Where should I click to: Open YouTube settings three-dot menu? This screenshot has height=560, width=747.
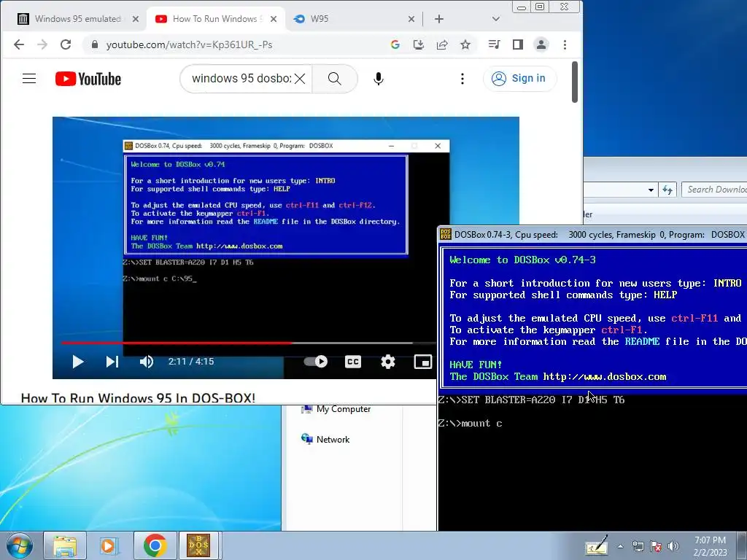coord(462,79)
